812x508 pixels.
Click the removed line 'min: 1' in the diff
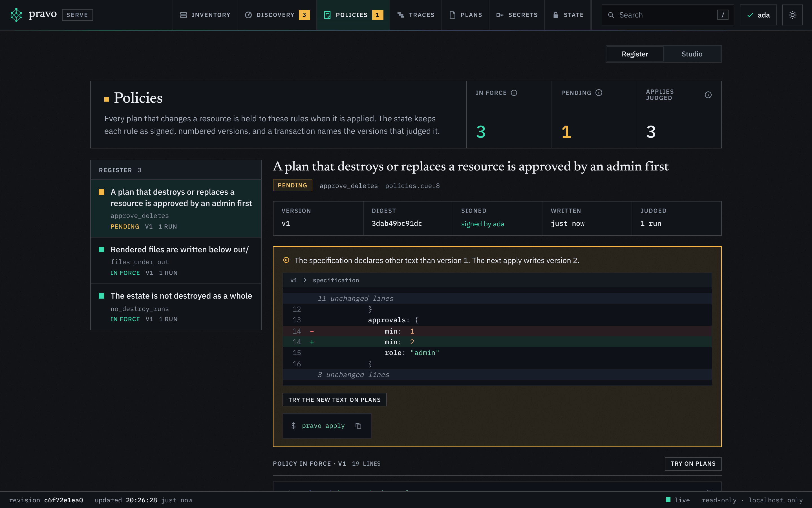click(x=497, y=331)
